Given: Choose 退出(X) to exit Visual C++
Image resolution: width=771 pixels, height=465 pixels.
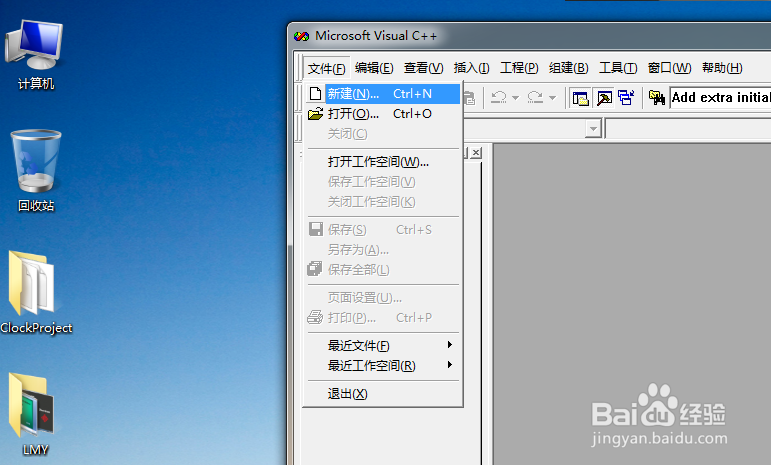Looking at the screenshot, I should click(x=383, y=394).
